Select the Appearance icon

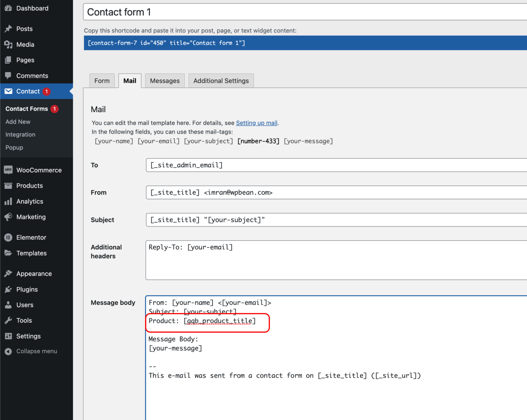[x=8, y=273]
